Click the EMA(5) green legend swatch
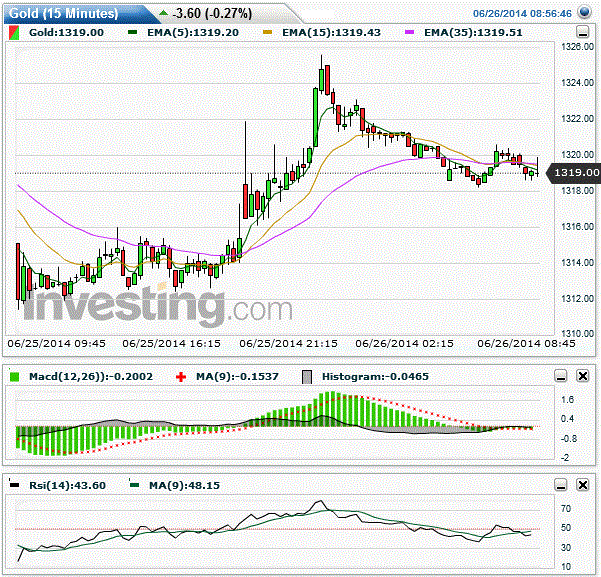The height and width of the screenshot is (577, 601). (x=132, y=33)
